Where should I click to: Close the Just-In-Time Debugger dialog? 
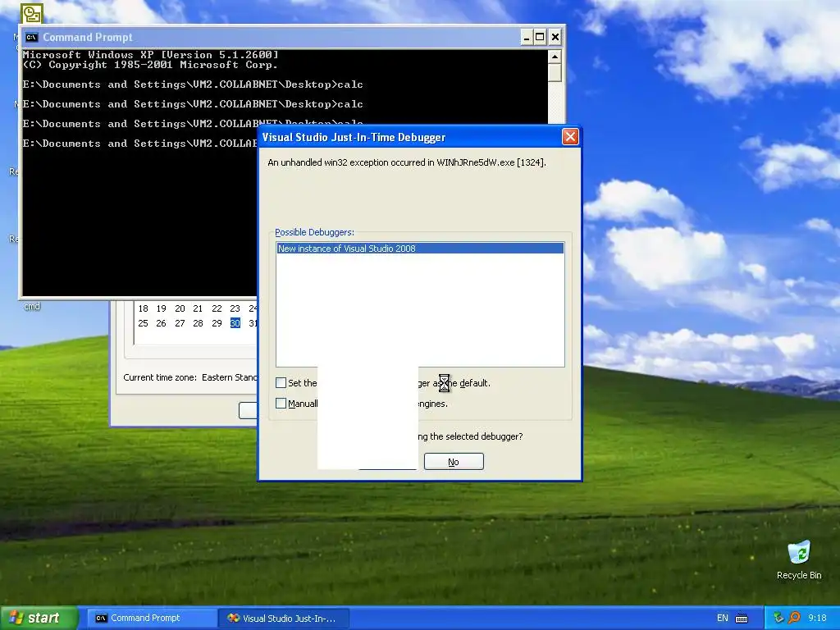pyautogui.click(x=570, y=137)
